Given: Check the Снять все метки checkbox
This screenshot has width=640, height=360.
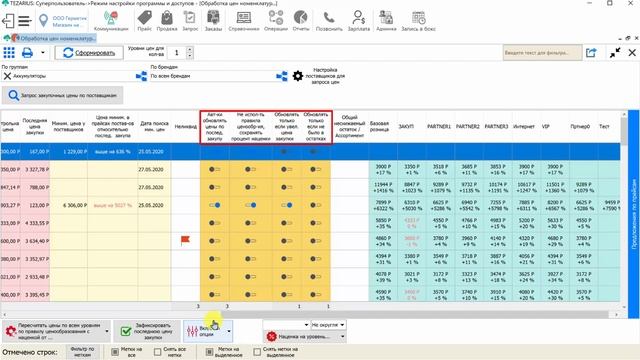Looking at the screenshot, I should click(x=158, y=352).
